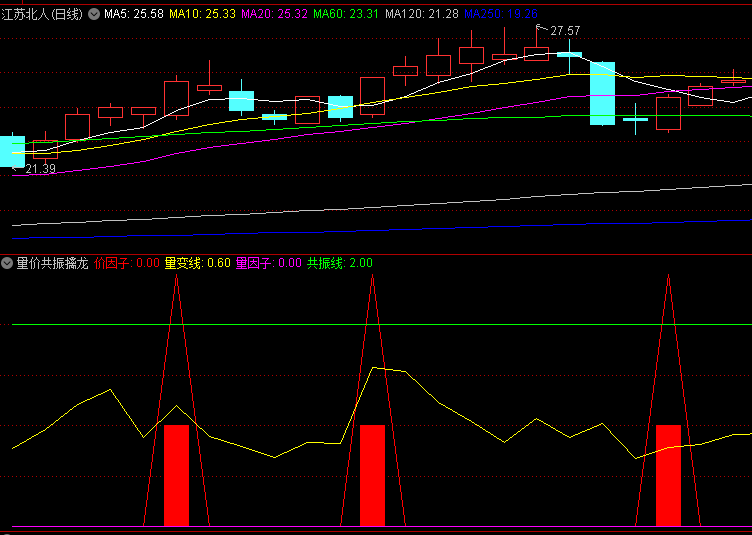The image size is (752, 535).
Task: Click the cyan cross-shaped doji candle
Action: click(635, 119)
